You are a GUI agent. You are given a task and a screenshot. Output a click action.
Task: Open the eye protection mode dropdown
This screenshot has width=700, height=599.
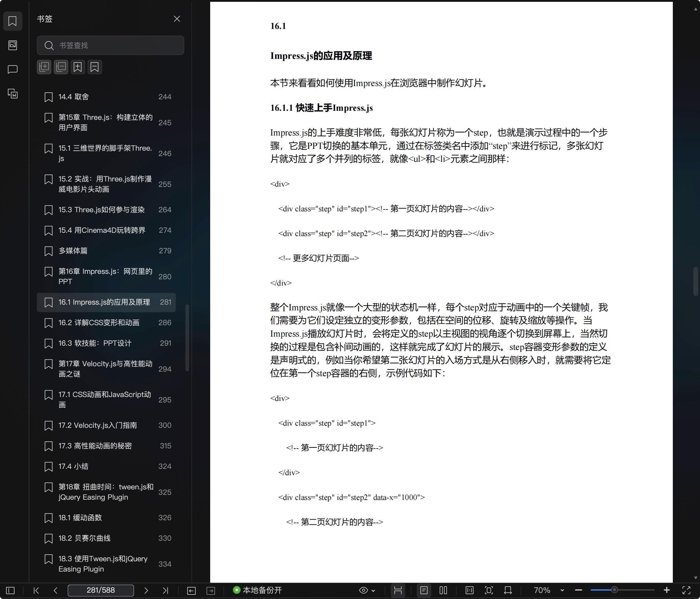[367, 590]
